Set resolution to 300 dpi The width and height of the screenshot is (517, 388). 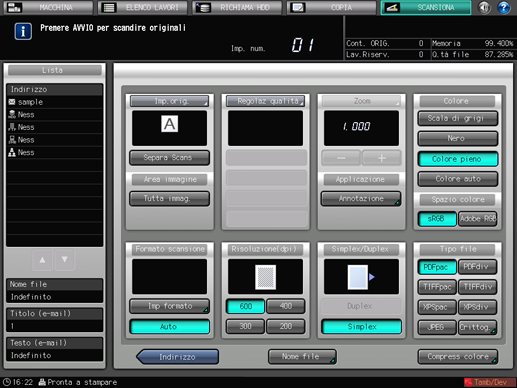pyautogui.click(x=245, y=326)
